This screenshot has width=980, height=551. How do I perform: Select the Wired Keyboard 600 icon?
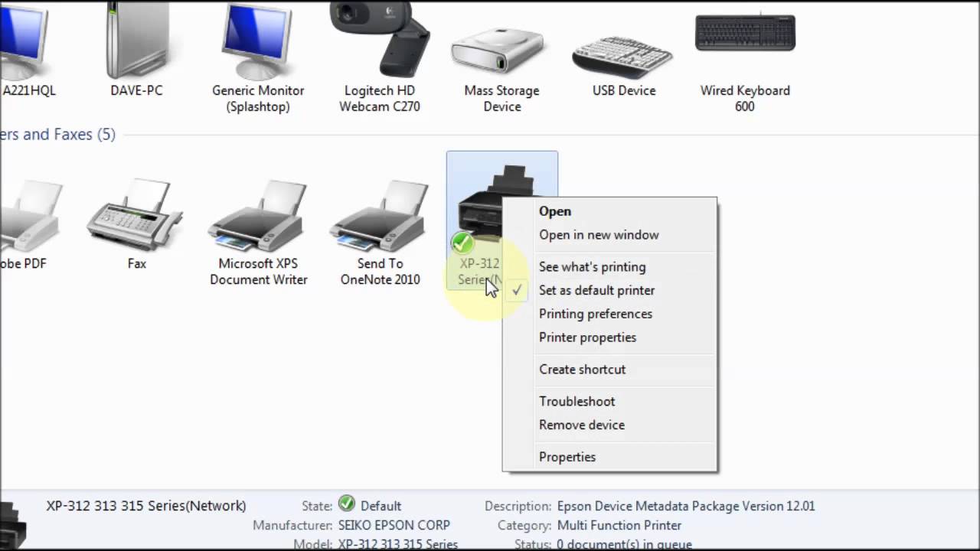tap(745, 34)
